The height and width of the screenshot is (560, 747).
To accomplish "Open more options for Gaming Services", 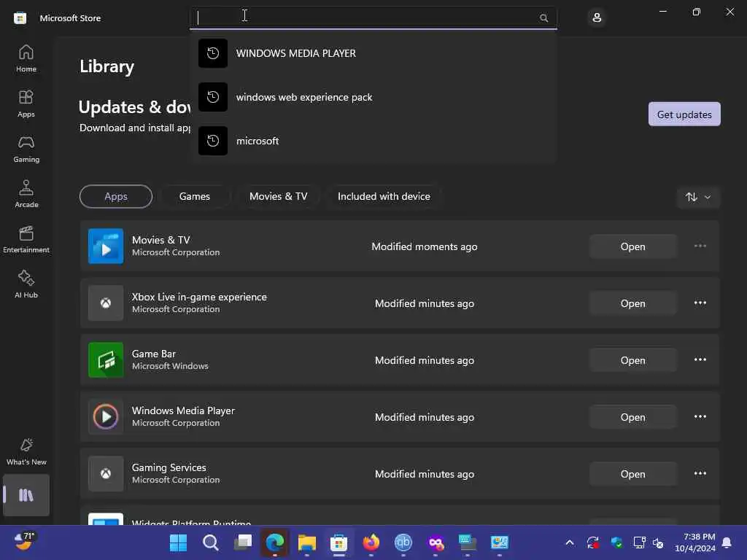I will pyautogui.click(x=700, y=474).
